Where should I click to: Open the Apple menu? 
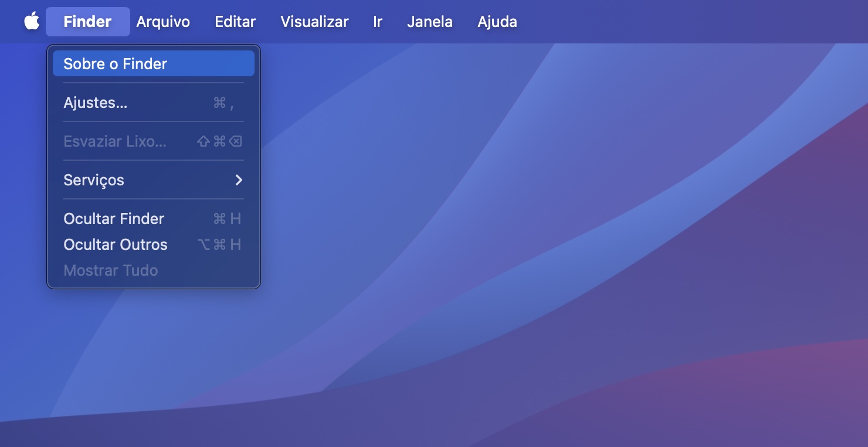pos(31,21)
